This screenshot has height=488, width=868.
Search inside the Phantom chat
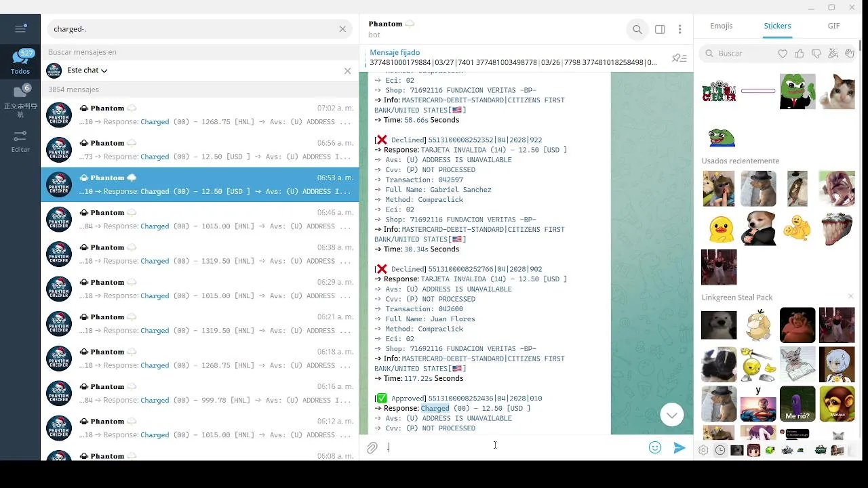pos(637,29)
